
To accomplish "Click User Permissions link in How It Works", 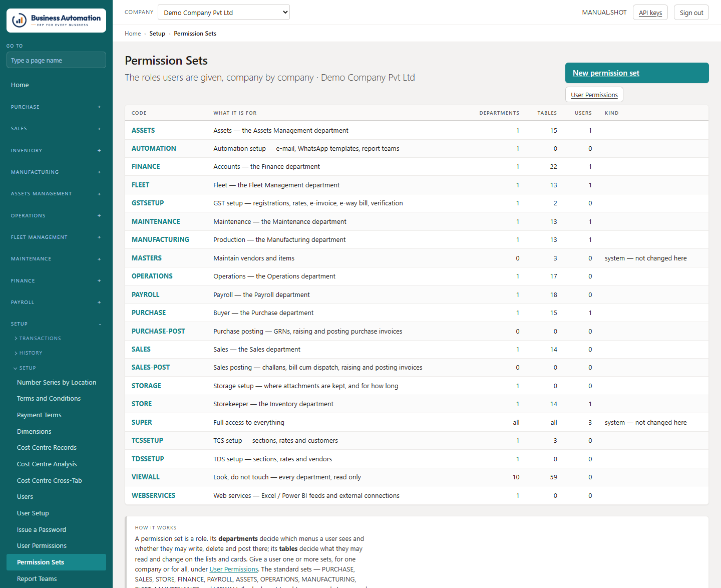I will [x=234, y=569].
